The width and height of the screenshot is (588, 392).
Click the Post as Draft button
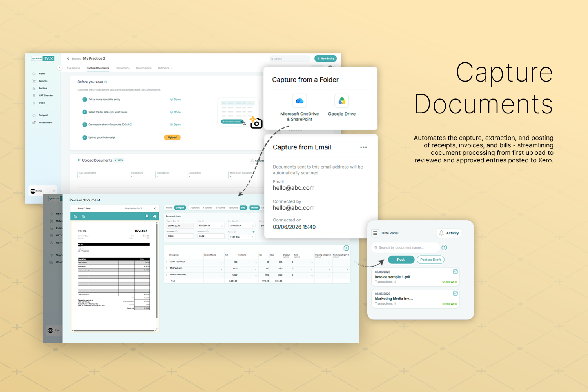point(430,260)
